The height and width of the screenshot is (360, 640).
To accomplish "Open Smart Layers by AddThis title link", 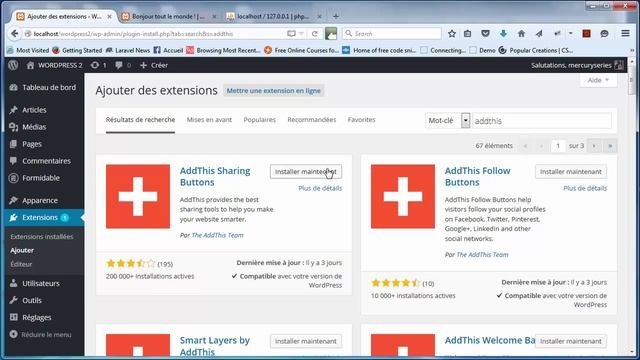I will point(215,346).
